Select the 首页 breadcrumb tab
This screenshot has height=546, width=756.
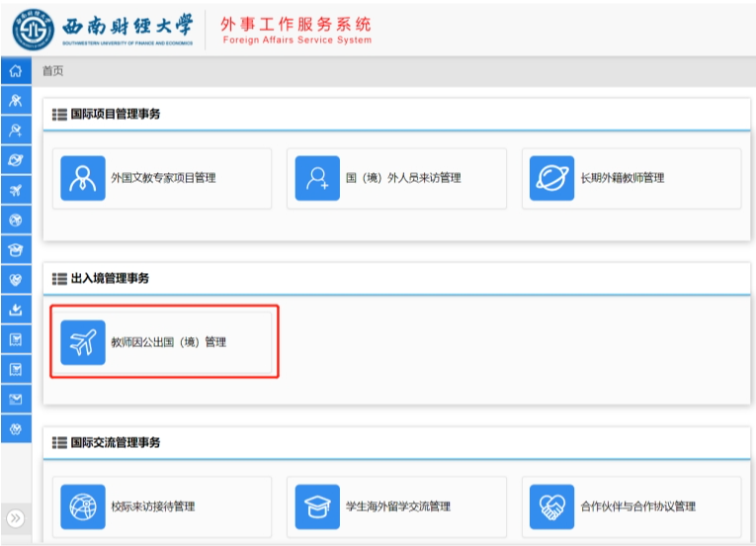(52, 71)
